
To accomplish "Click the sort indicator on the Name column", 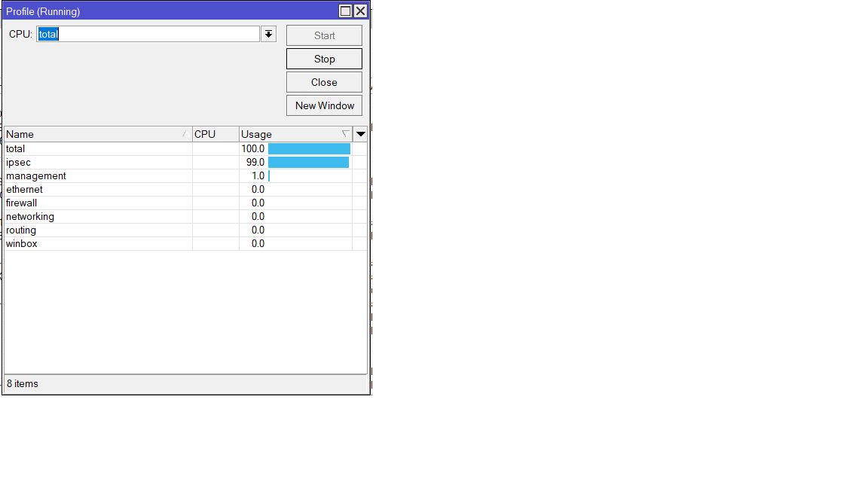I will (185, 133).
